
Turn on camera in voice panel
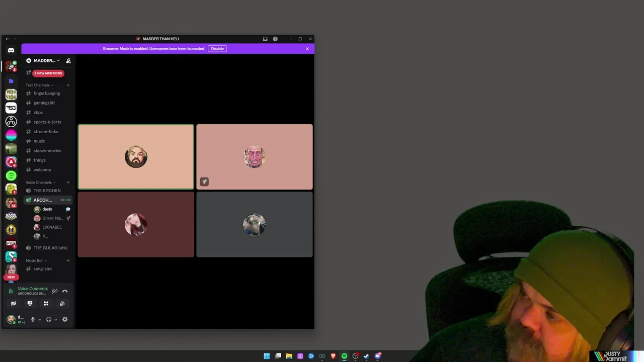click(x=14, y=304)
